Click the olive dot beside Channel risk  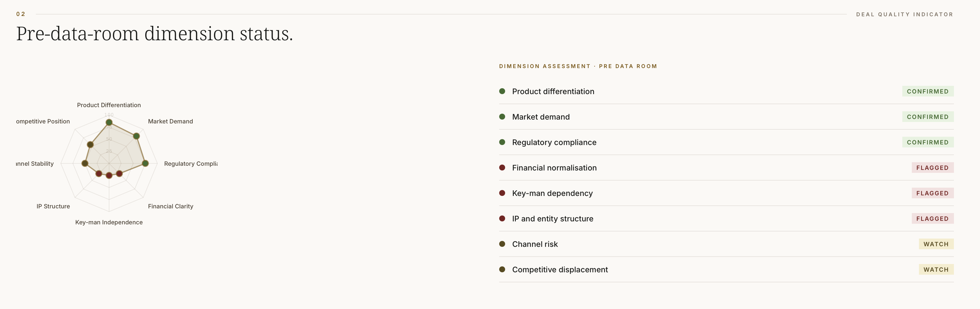coord(502,244)
